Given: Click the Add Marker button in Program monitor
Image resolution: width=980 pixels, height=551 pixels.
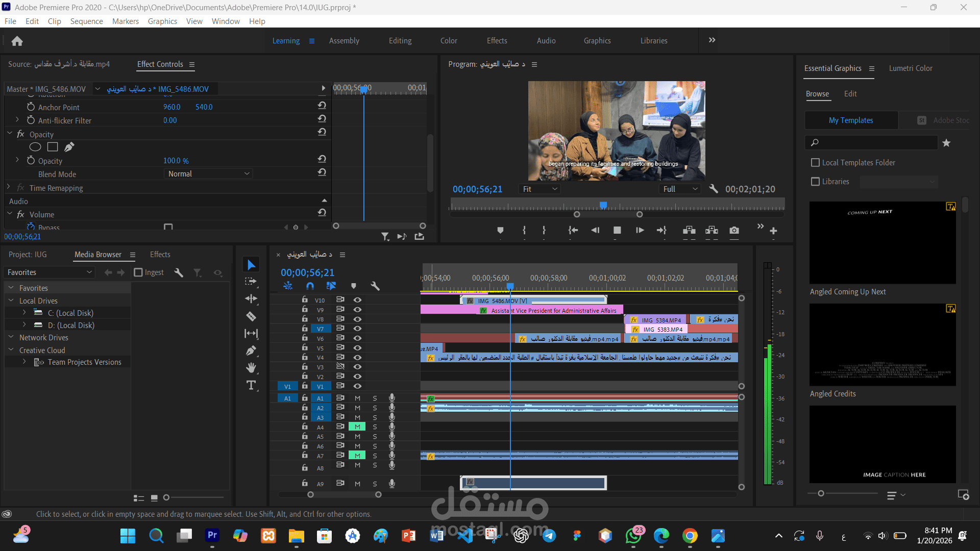Looking at the screenshot, I should pyautogui.click(x=500, y=230).
